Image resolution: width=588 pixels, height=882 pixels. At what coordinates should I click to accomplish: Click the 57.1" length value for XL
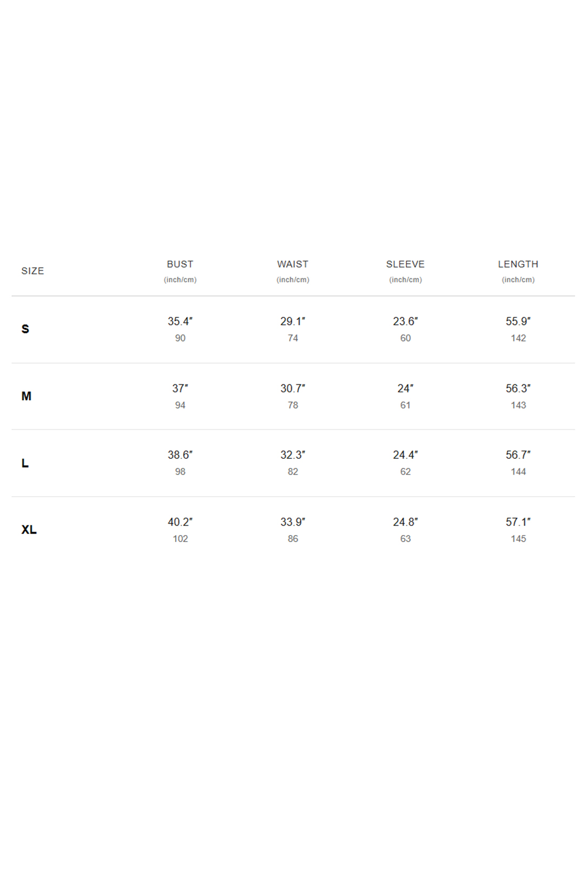(x=518, y=522)
